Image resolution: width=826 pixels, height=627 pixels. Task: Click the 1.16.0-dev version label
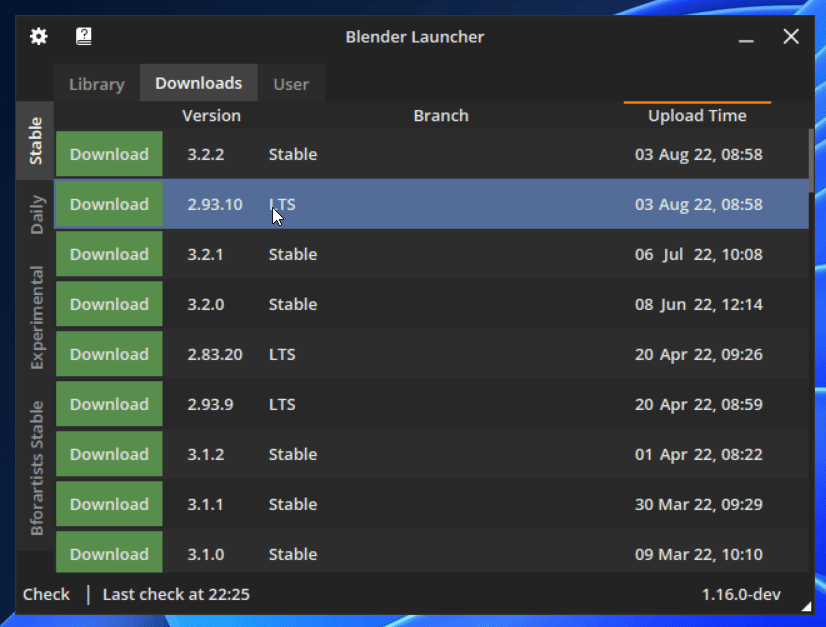point(741,594)
